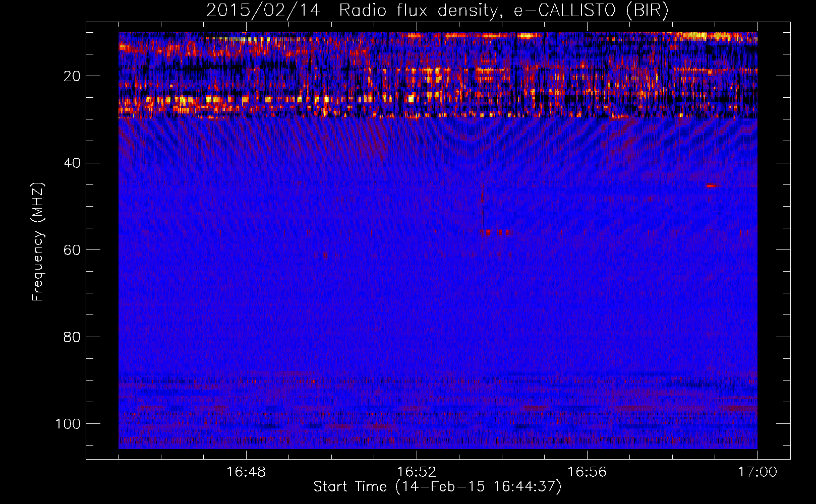Image resolution: width=816 pixels, height=504 pixels.
Task: Click the 60 frequency tick label
Action: pyautogui.click(x=72, y=250)
